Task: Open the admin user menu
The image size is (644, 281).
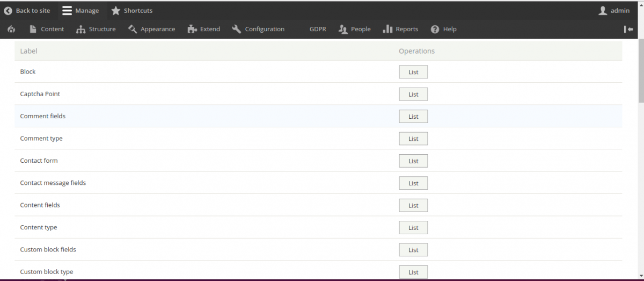Action: tap(614, 10)
